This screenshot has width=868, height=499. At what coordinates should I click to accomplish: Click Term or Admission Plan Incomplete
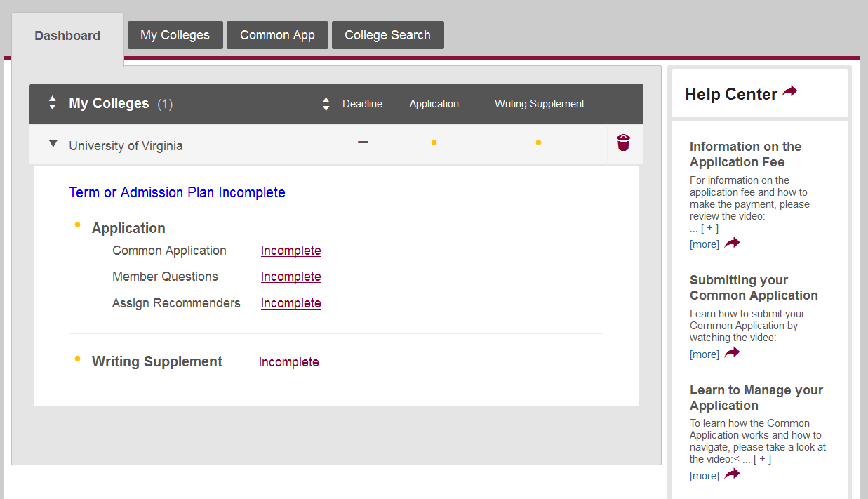click(177, 192)
